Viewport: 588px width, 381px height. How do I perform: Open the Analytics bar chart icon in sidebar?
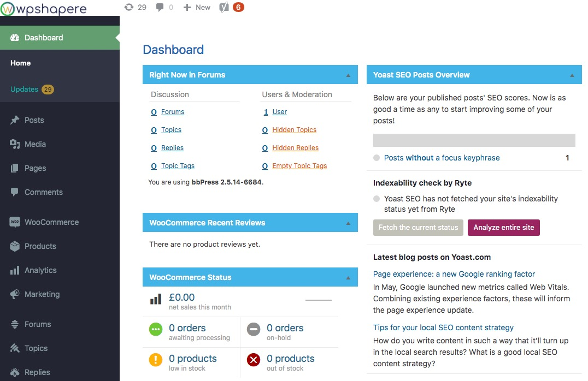(x=15, y=270)
